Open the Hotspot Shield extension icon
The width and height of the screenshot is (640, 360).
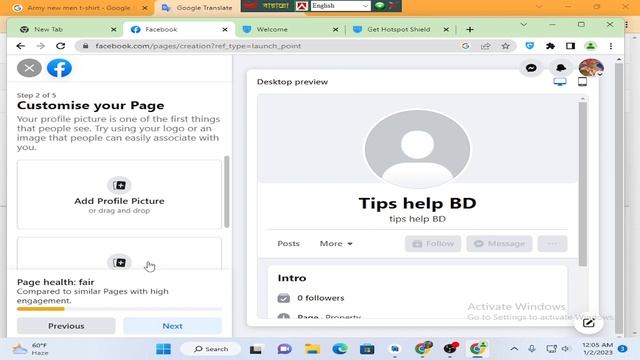pos(530,46)
